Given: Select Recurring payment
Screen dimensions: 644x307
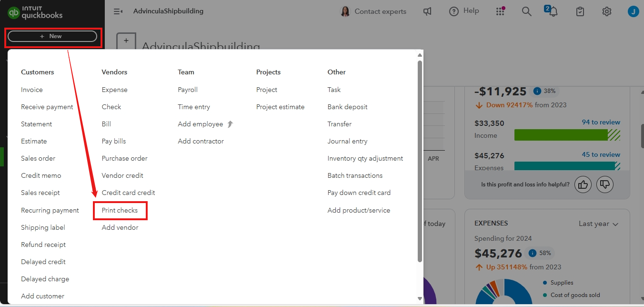Looking at the screenshot, I should coord(50,210).
